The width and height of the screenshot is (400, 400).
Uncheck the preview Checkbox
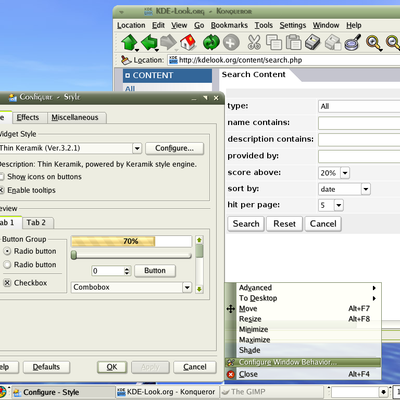pos(7,283)
